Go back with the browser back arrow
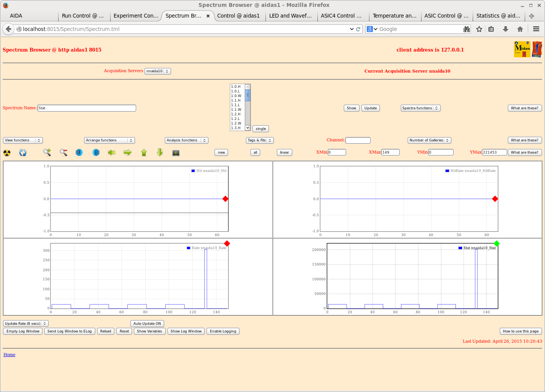 [x=8, y=29]
